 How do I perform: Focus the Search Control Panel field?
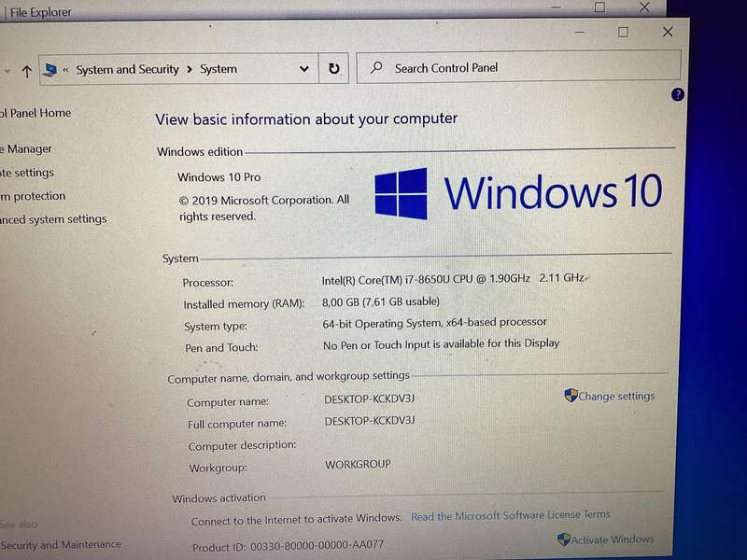518,66
